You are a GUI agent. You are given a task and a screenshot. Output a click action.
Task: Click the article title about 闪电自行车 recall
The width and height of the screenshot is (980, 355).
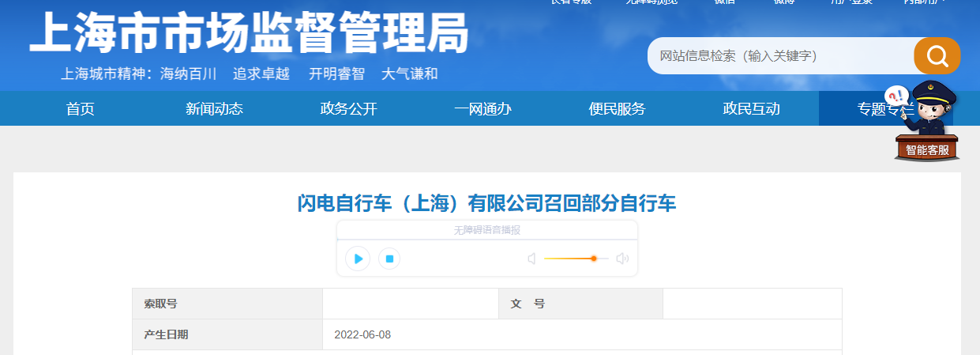487,203
